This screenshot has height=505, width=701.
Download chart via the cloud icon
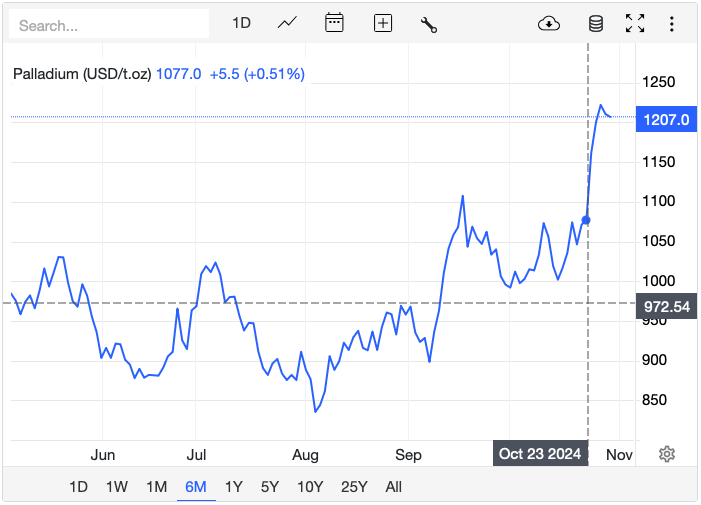click(x=549, y=23)
